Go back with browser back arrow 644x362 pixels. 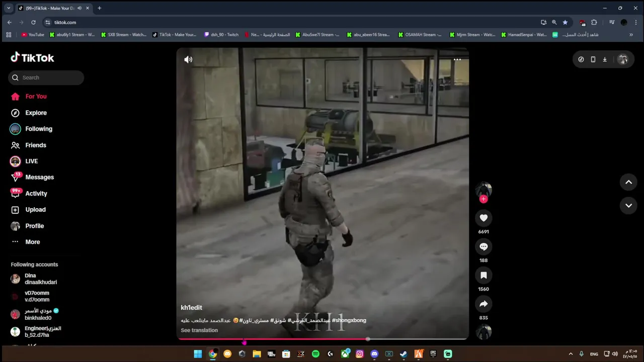pos(9,22)
